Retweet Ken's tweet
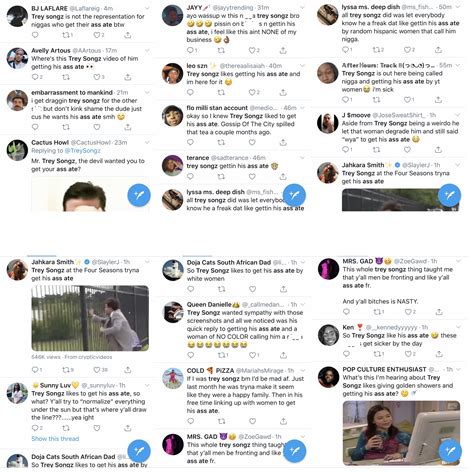The image size is (474, 472). pyautogui.click(x=377, y=354)
